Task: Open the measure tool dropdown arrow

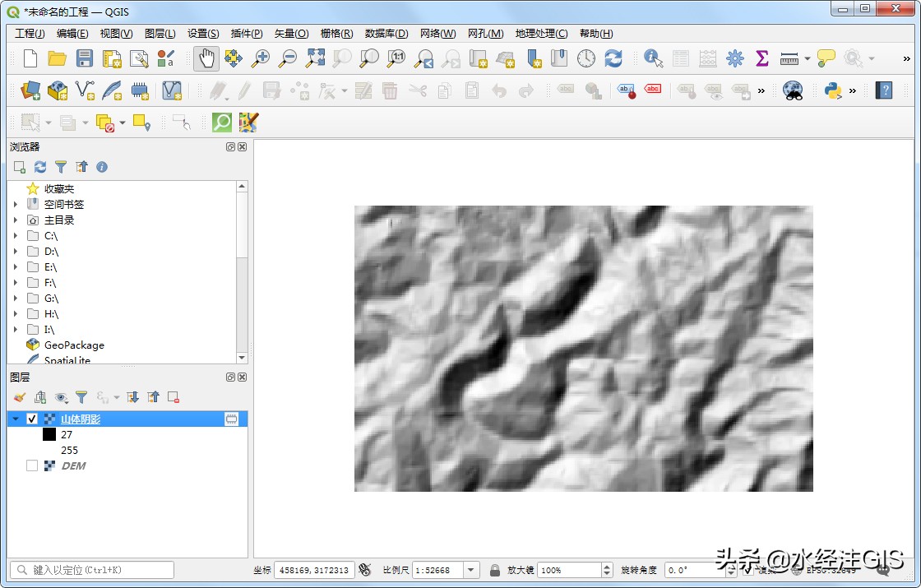Action: (807, 58)
